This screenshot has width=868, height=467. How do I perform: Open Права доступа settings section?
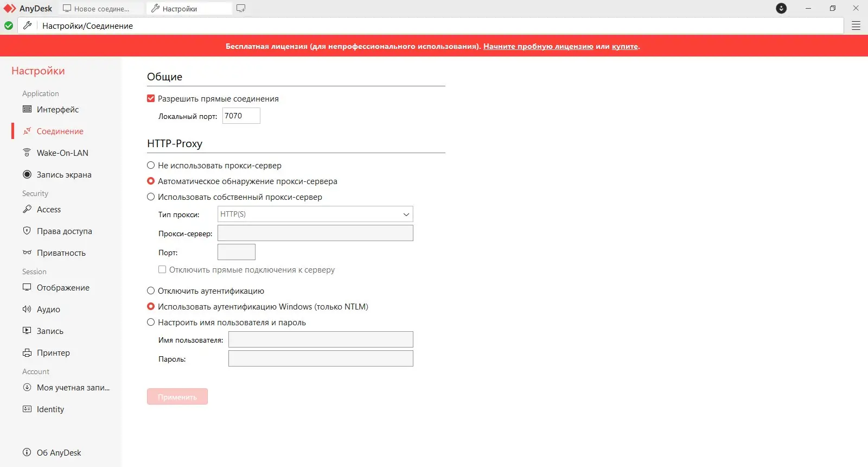(65, 231)
